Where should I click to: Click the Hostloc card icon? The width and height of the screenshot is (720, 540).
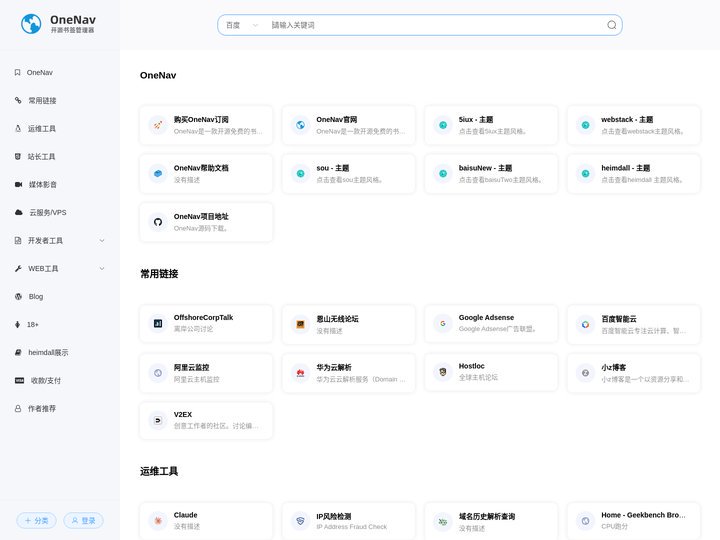pyautogui.click(x=443, y=372)
